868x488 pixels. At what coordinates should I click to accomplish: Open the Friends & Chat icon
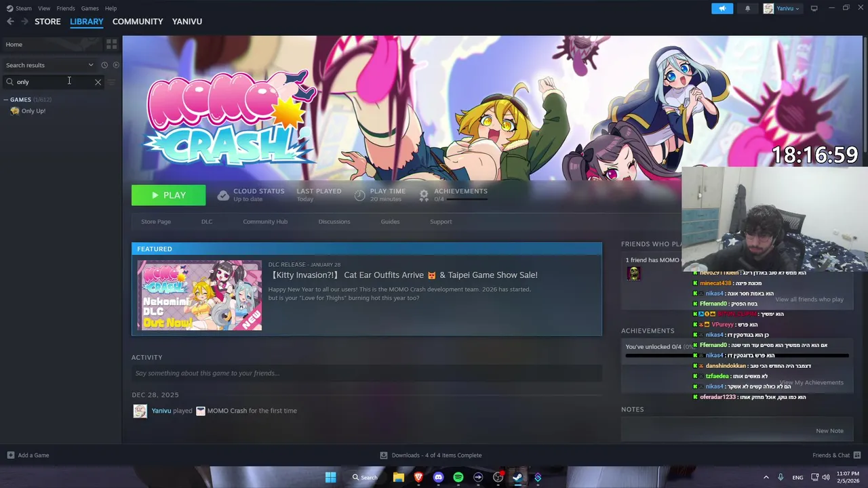[x=857, y=455]
